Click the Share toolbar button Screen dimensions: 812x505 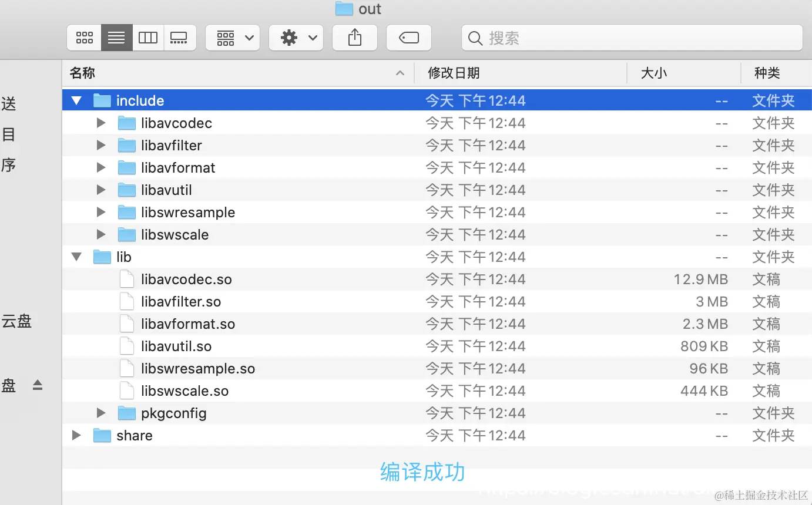pyautogui.click(x=355, y=38)
